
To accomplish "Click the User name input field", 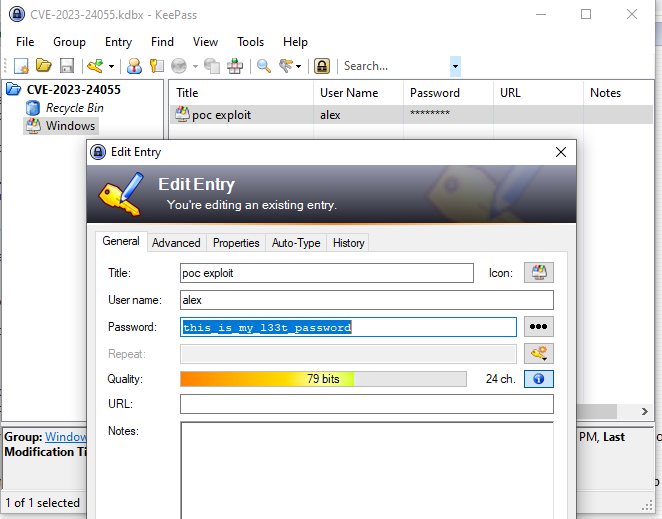I will [367, 300].
